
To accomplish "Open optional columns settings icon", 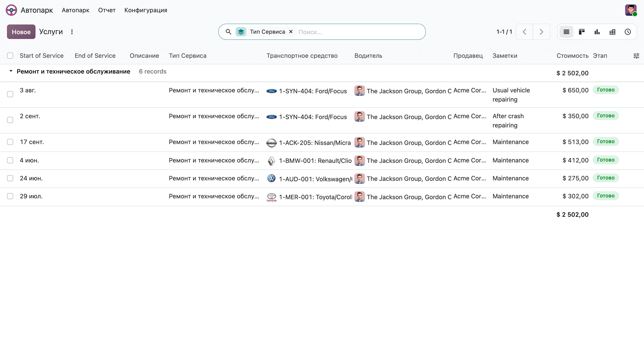I will tap(636, 56).
